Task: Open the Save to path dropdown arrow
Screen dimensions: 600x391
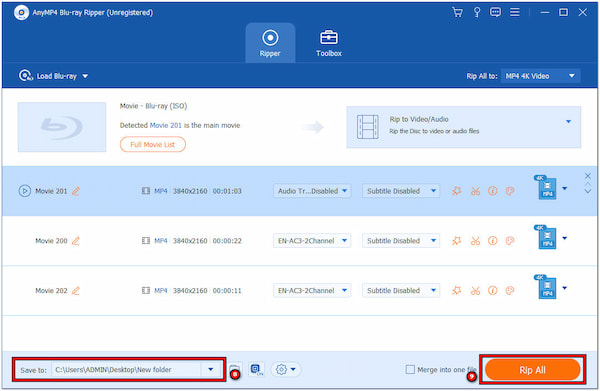Action: (210, 369)
